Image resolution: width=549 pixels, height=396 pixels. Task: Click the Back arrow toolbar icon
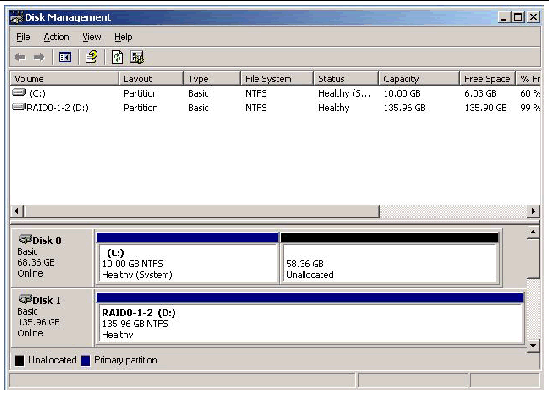tap(20, 57)
